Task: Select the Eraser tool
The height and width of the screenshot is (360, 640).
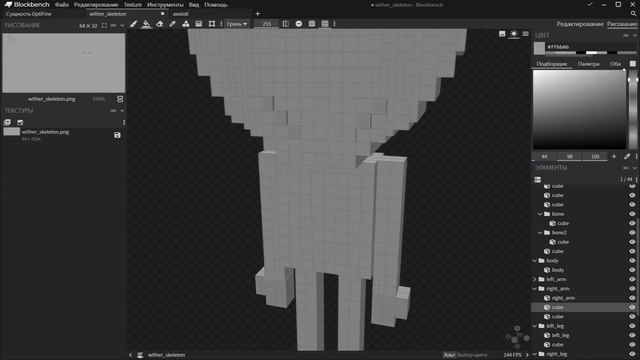Action: point(160,24)
